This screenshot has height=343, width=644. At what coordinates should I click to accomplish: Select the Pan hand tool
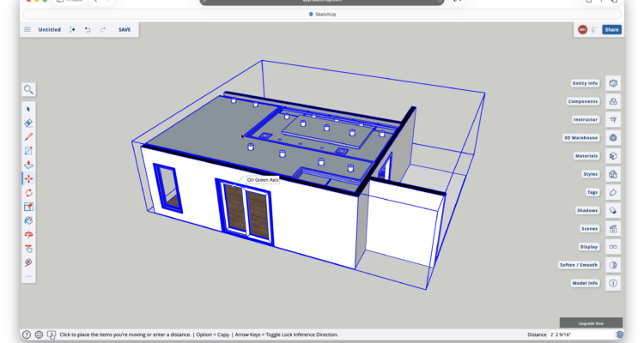[x=28, y=249]
